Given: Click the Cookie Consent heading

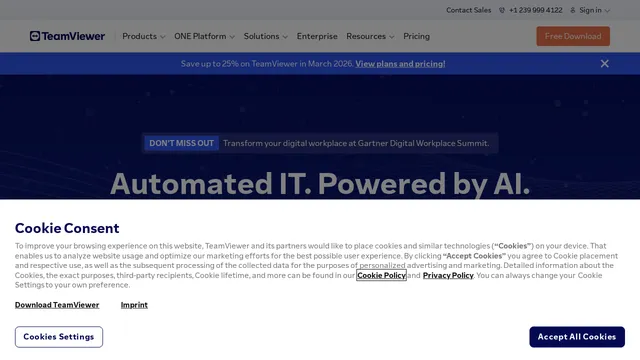Looking at the screenshot, I should click(x=67, y=228).
